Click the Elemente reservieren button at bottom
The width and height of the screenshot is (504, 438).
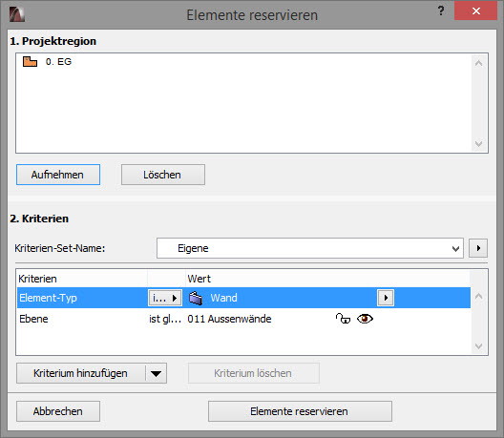[x=300, y=411]
